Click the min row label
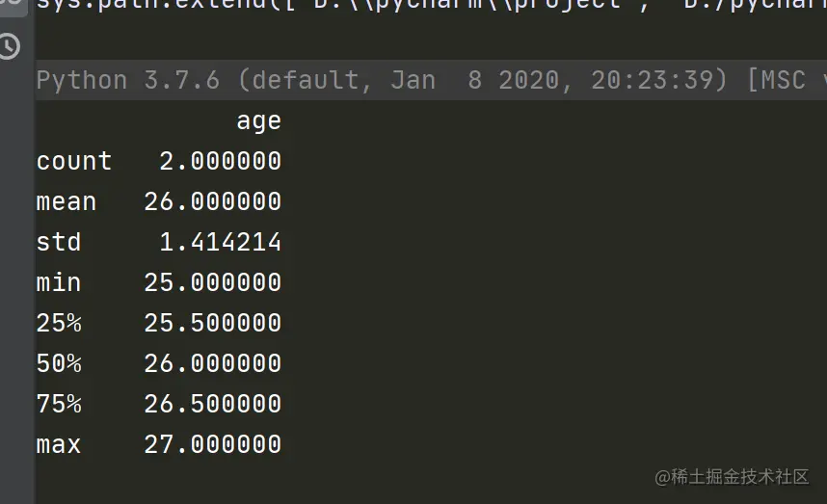This screenshot has height=504, width=827. (59, 282)
